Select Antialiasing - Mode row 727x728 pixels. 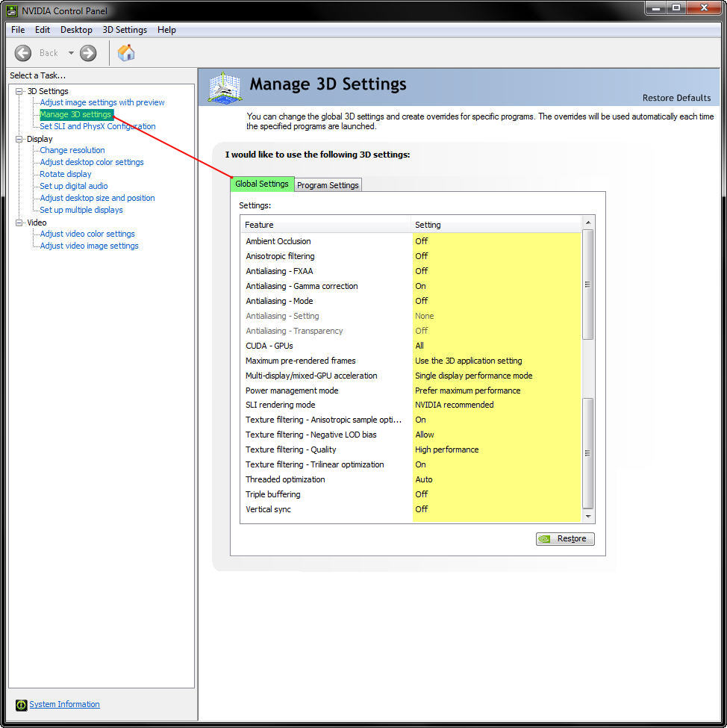tap(411, 301)
